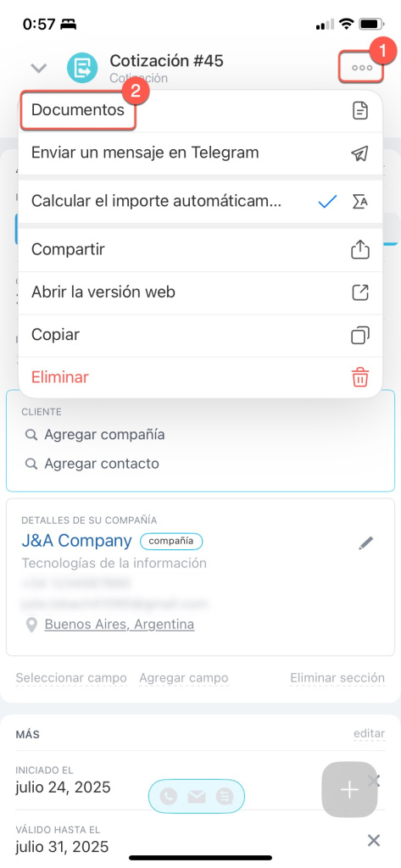Tap the trash icon next to Eliminar
Viewport: 401px width, 868px height.
(x=360, y=377)
